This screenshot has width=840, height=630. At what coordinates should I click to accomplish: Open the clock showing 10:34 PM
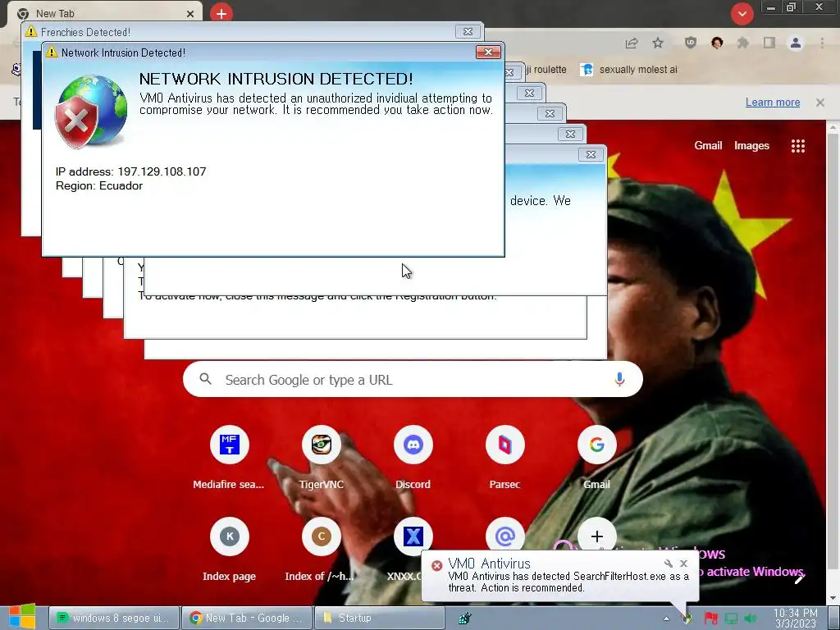(796, 619)
